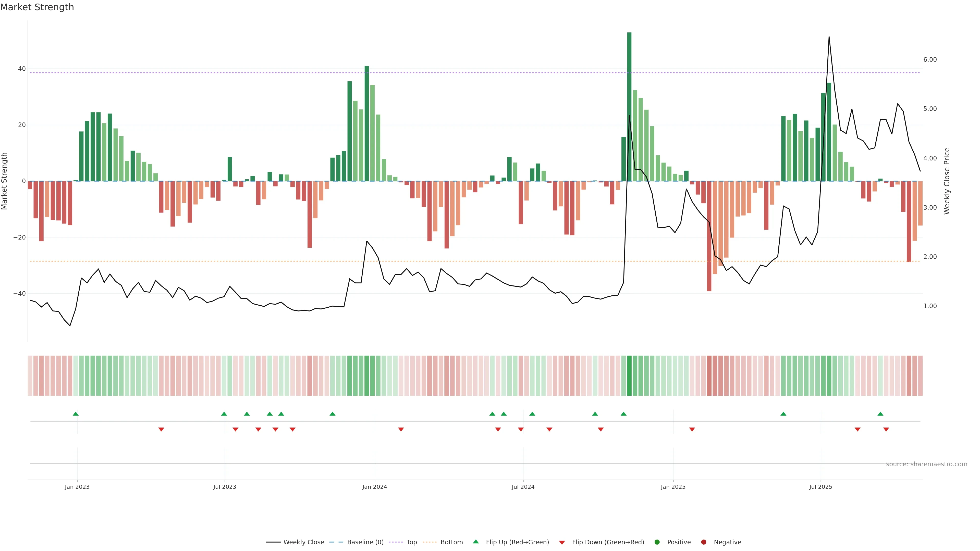
Task: Click the 6.00 price axis tick label
Action: point(930,60)
